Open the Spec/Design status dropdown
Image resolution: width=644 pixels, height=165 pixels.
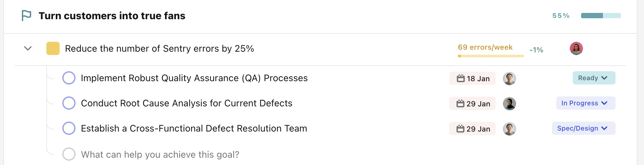pyautogui.click(x=583, y=128)
